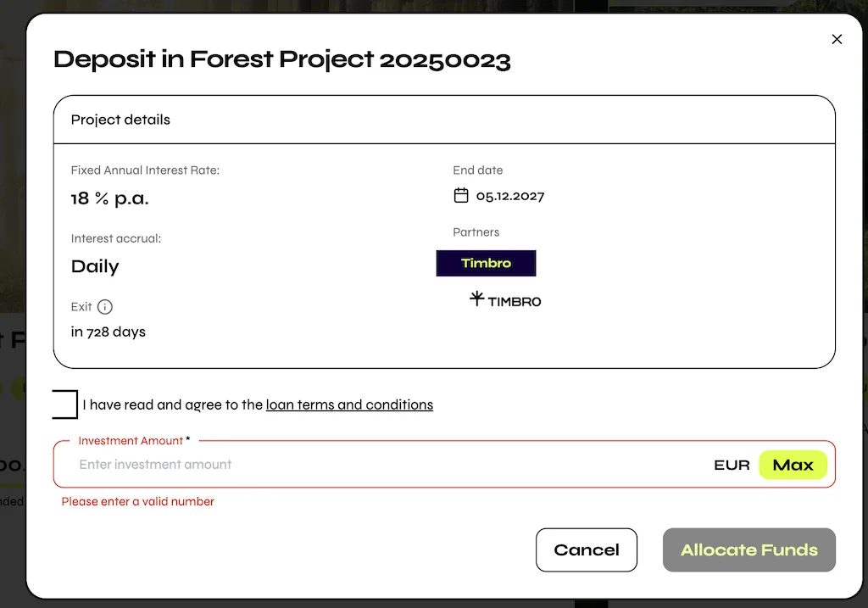Click the Daily interest accrual value

[94, 266]
